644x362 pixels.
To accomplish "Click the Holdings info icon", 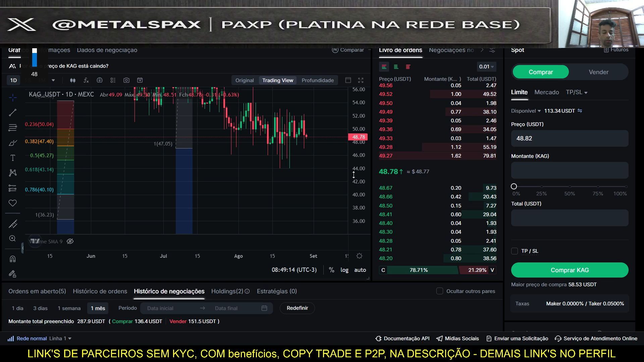I will coord(247,291).
